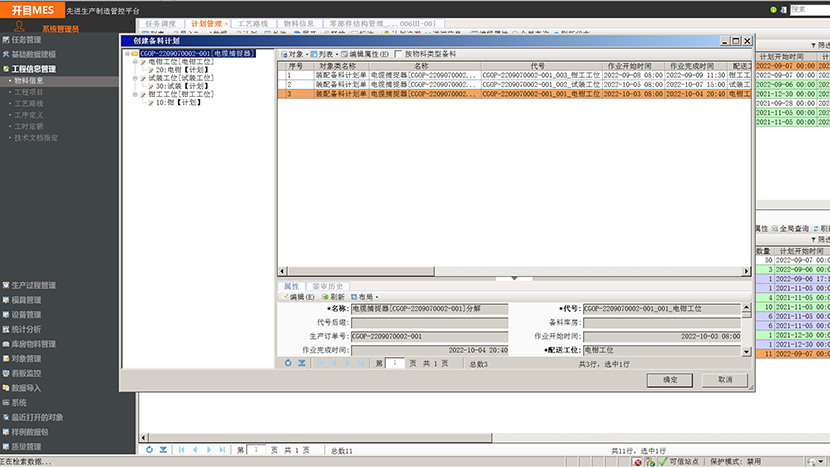Collapse the 电钳工位 tree node
Screen dimensions: 830x467
click(x=134, y=62)
